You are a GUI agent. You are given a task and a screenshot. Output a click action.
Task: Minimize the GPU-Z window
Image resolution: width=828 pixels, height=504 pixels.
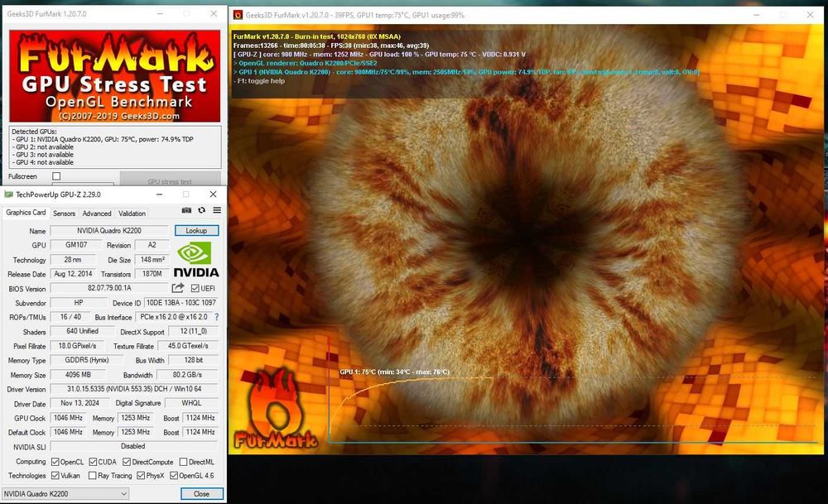coord(159,194)
